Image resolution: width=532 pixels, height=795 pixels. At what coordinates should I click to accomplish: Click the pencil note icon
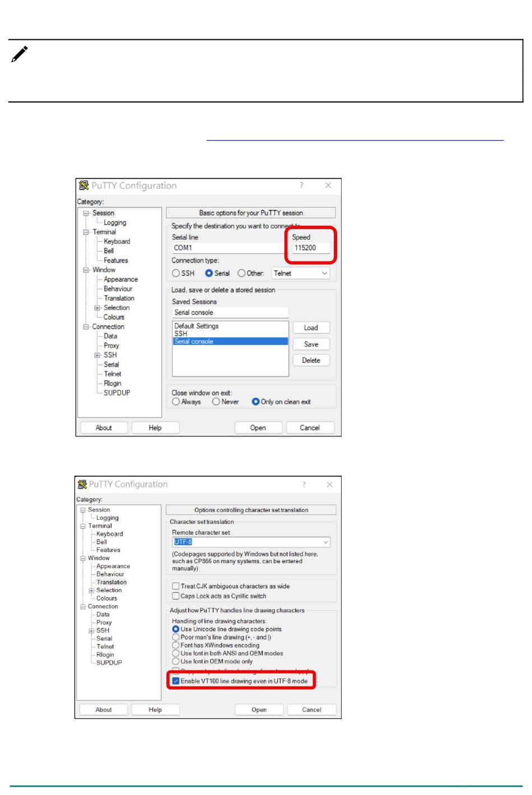(x=20, y=54)
